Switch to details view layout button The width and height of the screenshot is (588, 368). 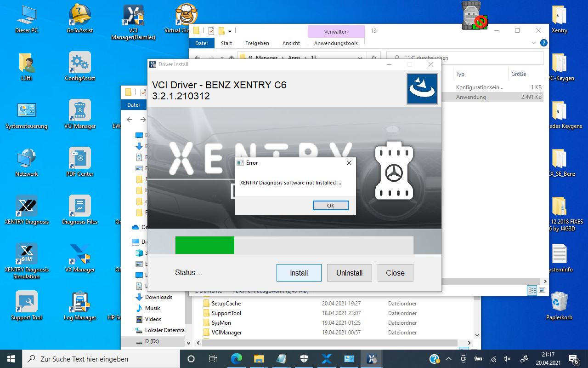(x=532, y=290)
